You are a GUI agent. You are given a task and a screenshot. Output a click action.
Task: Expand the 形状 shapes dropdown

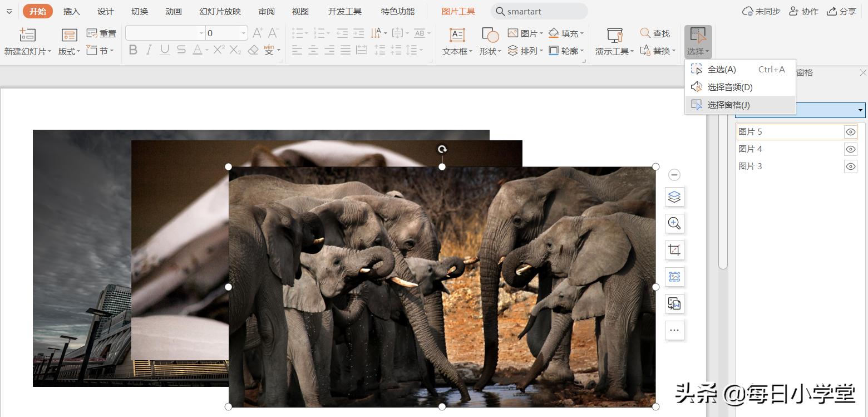500,51
